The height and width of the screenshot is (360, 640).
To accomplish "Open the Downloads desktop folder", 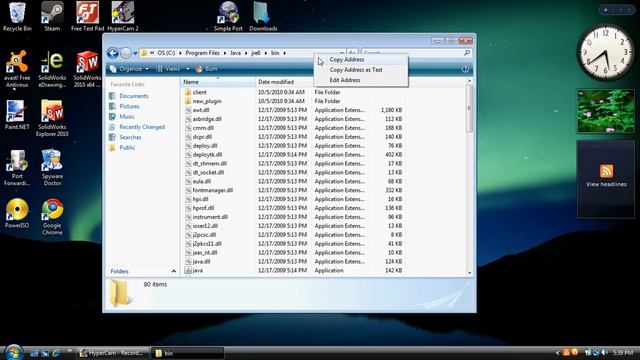I will [263, 16].
